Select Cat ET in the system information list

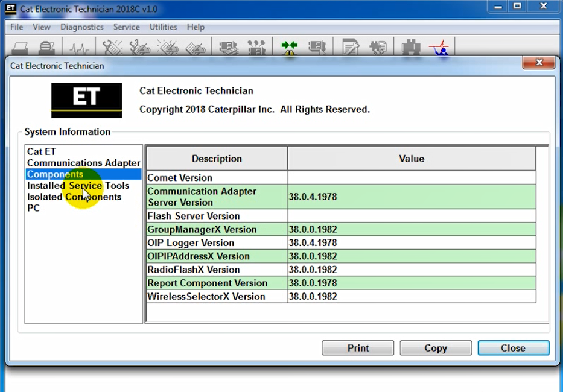click(42, 152)
